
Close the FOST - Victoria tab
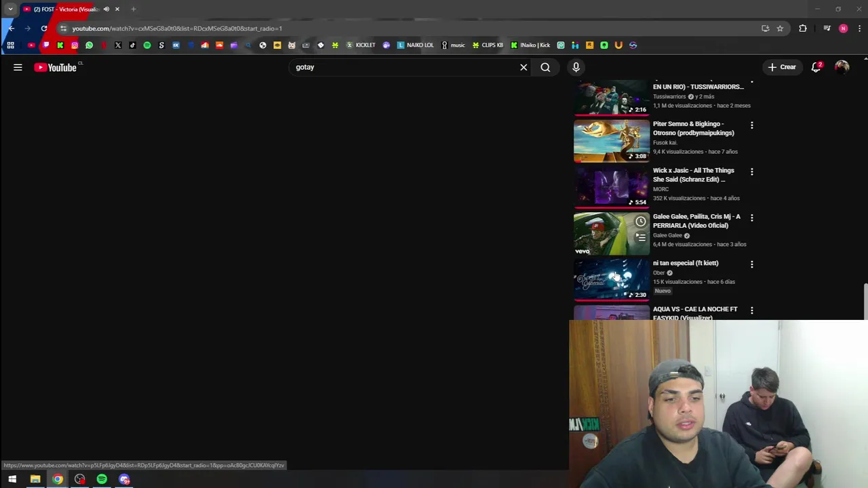click(117, 9)
